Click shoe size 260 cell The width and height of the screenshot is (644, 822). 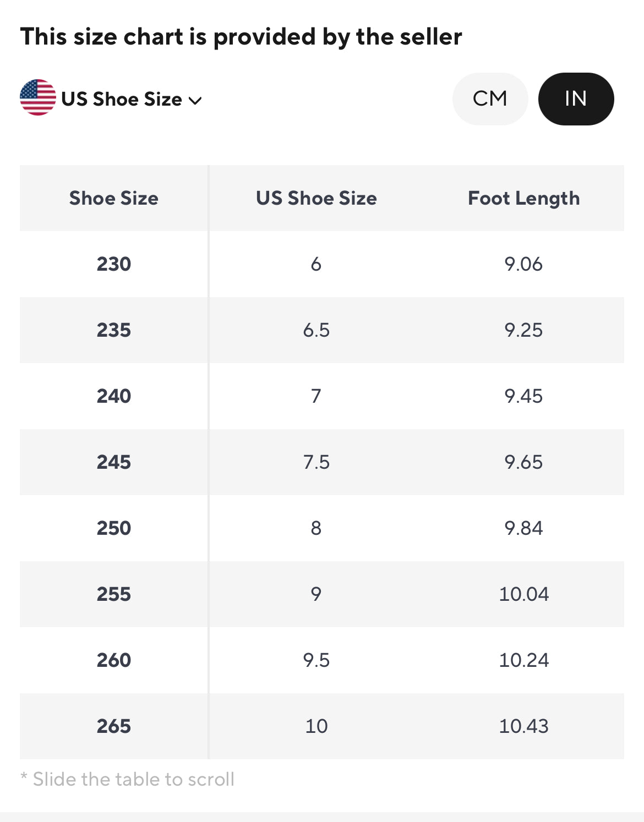click(114, 660)
